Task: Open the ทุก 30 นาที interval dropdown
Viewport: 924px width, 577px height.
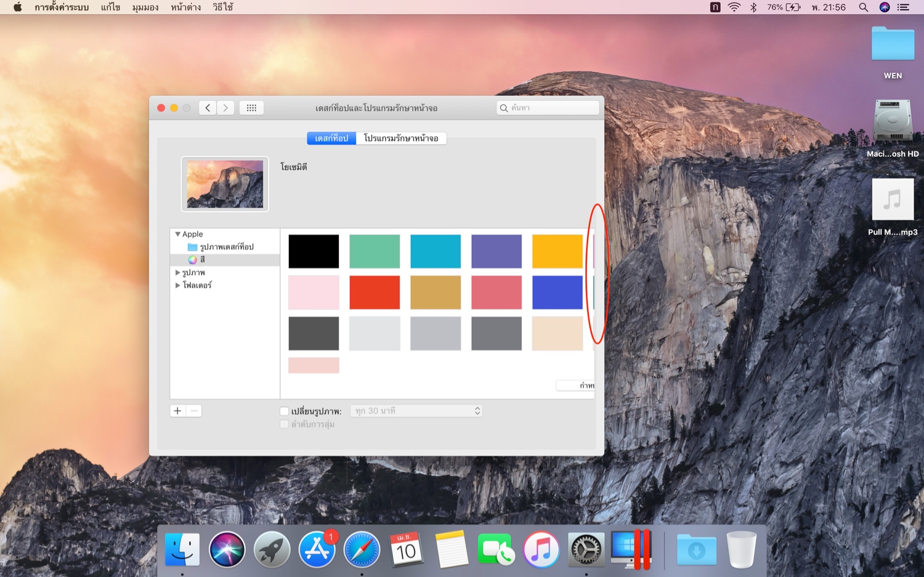Action: click(416, 411)
